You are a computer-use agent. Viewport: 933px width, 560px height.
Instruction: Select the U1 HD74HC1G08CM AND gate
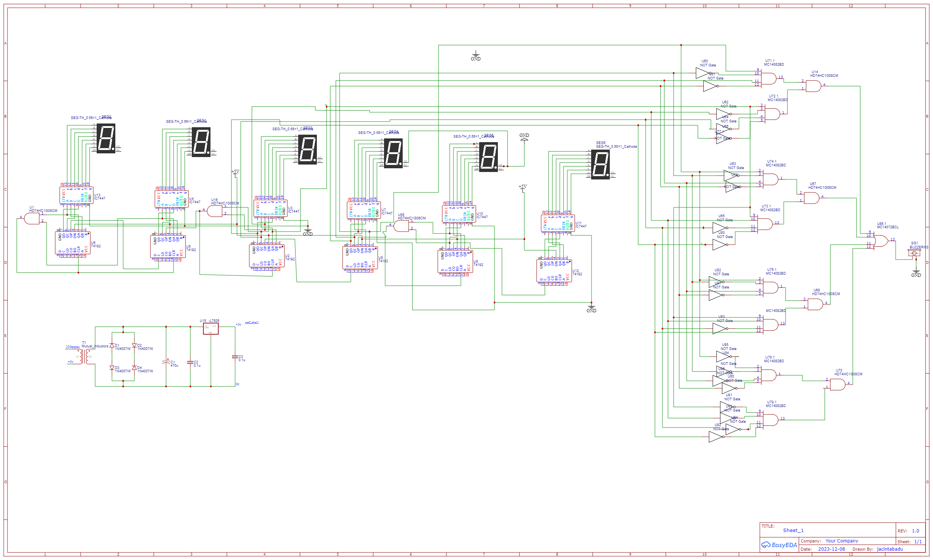tap(32, 219)
